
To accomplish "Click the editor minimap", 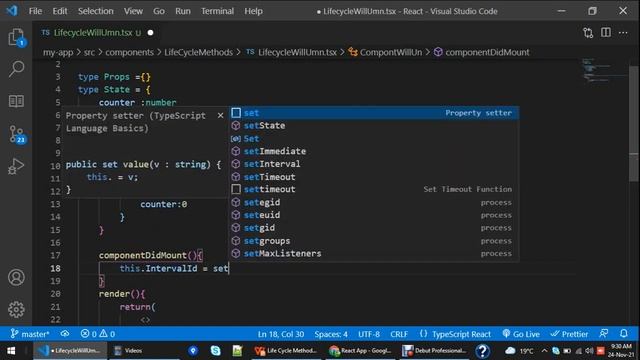I will 604,71.
